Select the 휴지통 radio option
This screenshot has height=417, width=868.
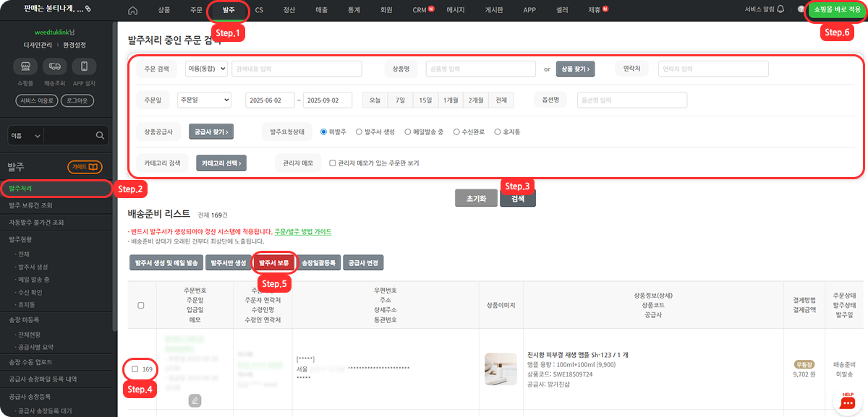[x=497, y=132]
